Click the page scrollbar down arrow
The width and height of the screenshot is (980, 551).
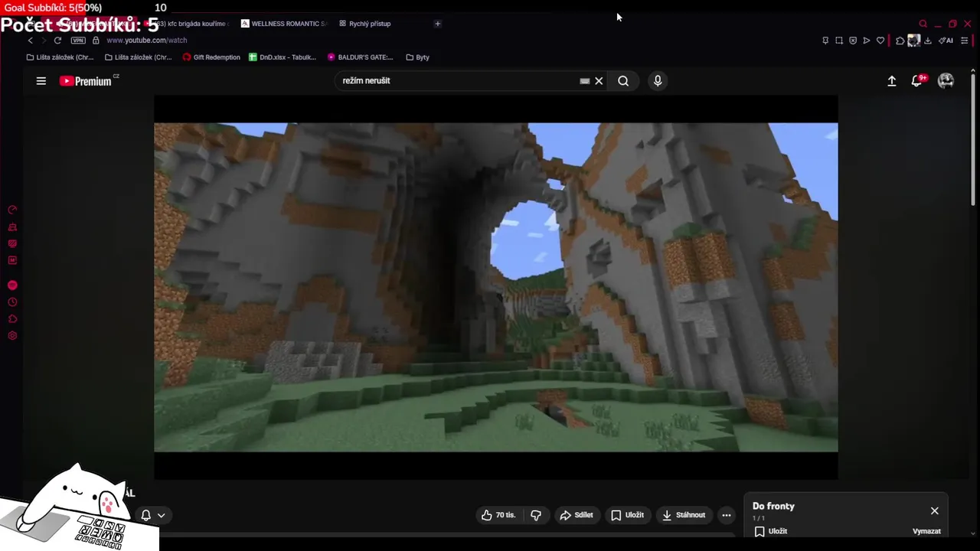[973, 533]
